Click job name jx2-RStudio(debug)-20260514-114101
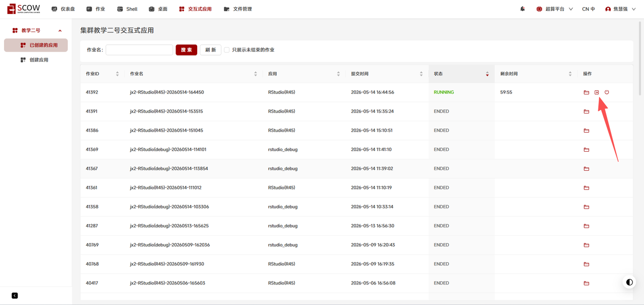644x305 pixels. coord(168,150)
